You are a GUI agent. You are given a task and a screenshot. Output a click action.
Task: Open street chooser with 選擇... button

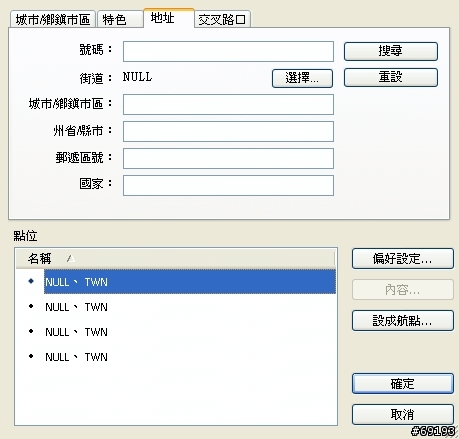(302, 78)
